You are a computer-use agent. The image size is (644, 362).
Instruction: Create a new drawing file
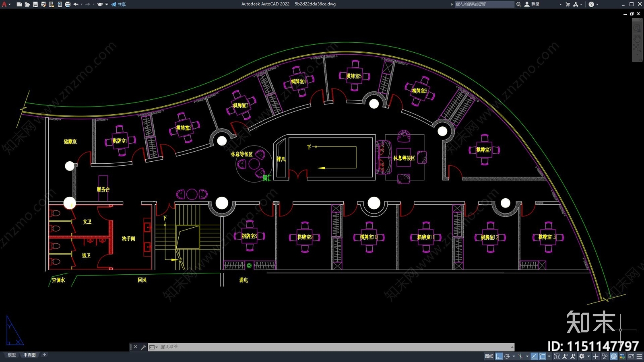19,4
